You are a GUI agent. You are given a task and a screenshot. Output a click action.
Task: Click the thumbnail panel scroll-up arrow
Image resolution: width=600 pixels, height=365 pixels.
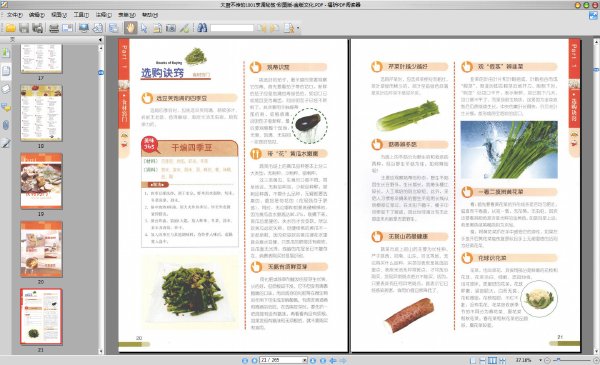[x=101, y=48]
